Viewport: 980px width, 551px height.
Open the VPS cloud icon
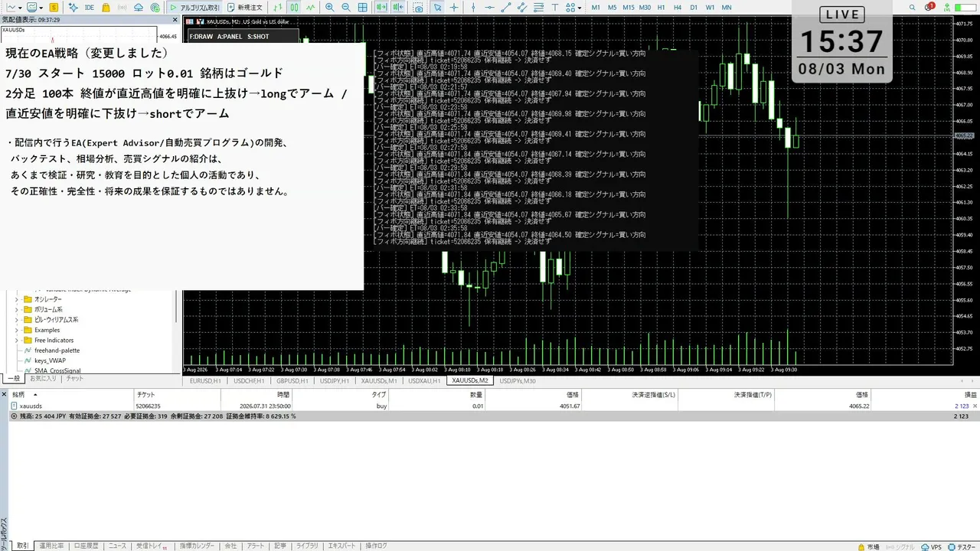pos(139,7)
